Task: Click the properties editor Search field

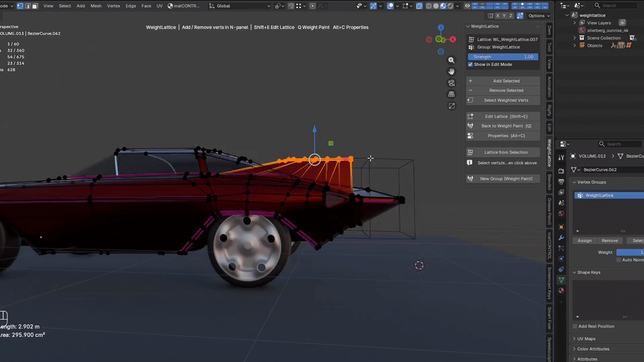Action: click(619, 144)
